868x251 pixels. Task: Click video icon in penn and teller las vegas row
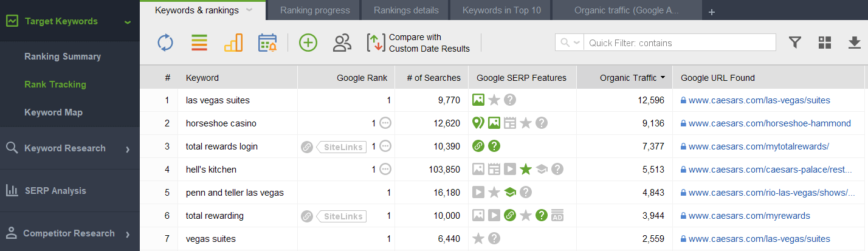pyautogui.click(x=478, y=193)
